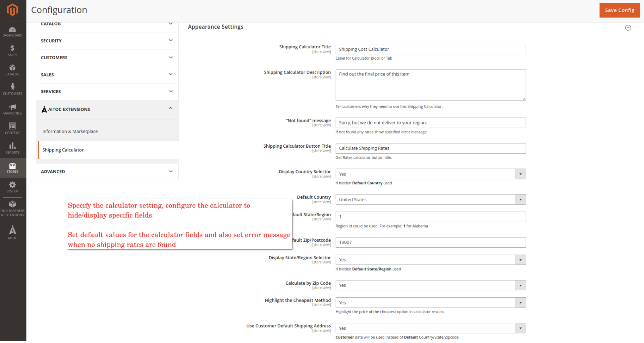Save the configuration with Save Config

tap(619, 10)
